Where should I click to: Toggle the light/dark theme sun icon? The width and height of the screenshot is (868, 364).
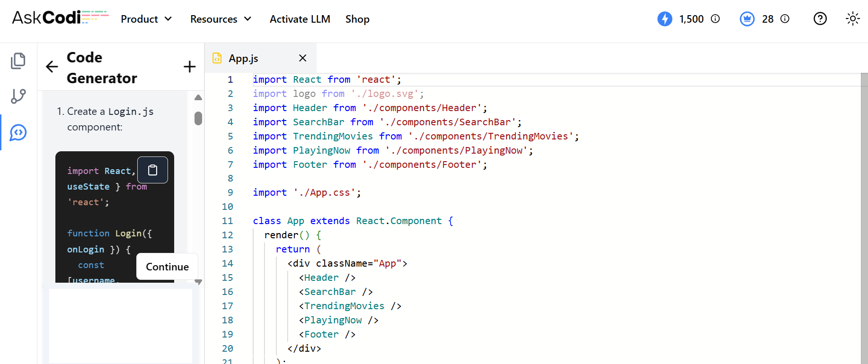853,19
